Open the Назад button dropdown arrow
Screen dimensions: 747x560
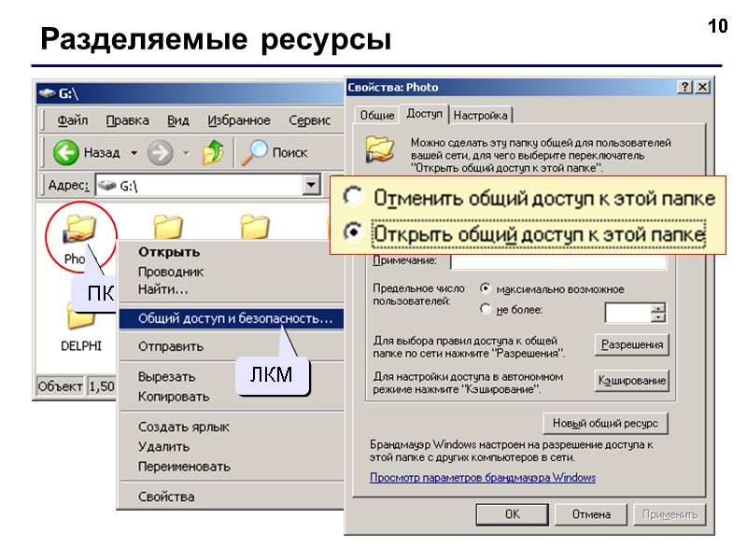point(133,151)
